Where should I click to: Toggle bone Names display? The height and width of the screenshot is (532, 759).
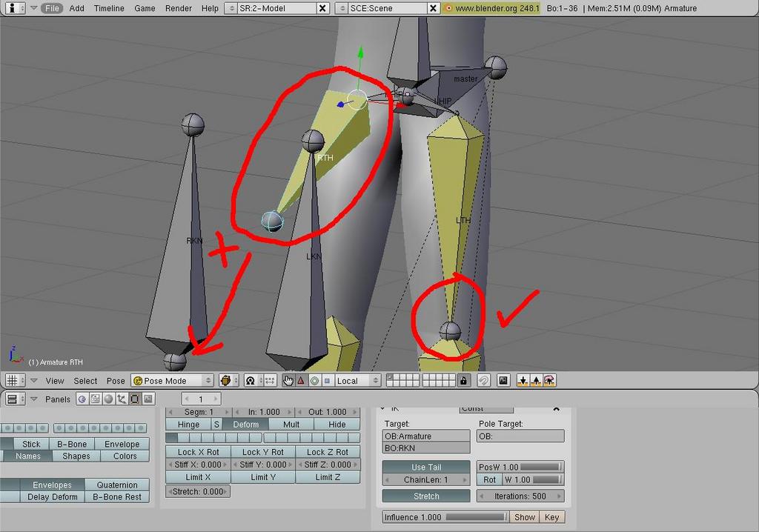(27, 456)
